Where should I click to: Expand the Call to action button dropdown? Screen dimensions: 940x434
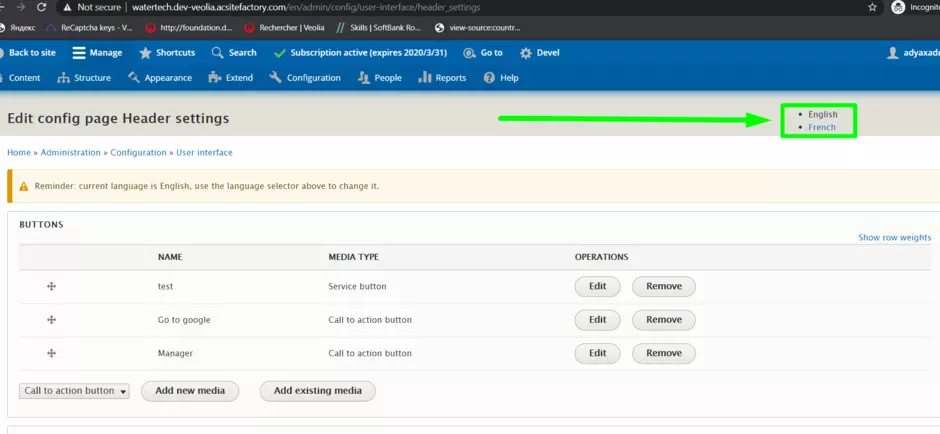75,391
